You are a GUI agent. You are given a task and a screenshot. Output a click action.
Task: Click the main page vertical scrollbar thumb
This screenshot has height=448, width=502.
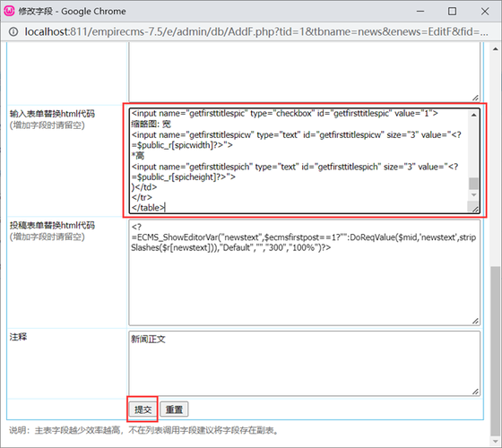pos(495,350)
